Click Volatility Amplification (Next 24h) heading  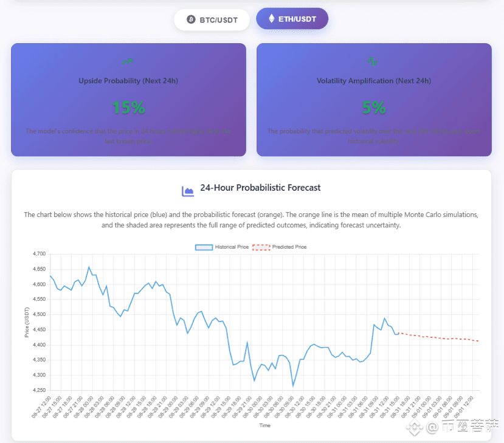(x=374, y=81)
